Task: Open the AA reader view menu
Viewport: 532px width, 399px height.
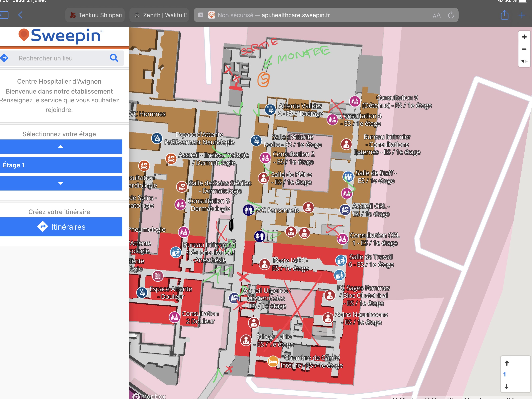Action: 436,15
